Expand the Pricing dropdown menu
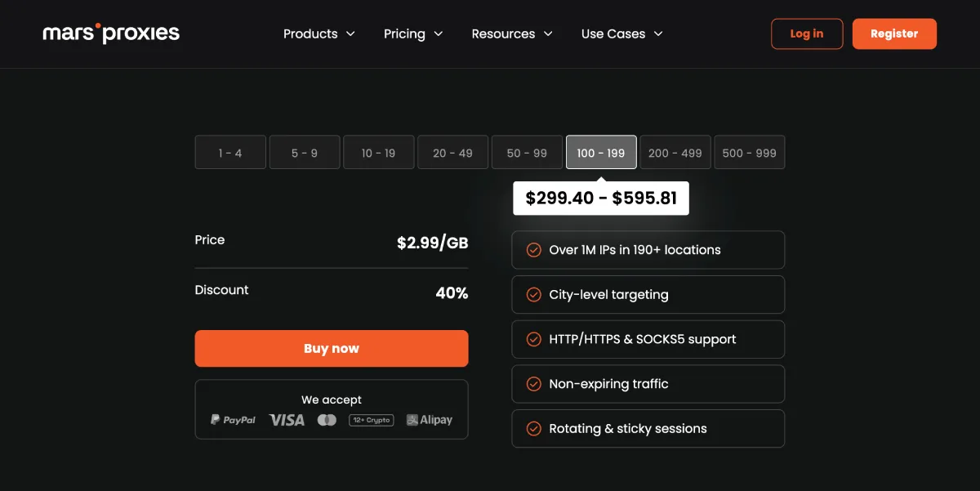 coord(413,33)
